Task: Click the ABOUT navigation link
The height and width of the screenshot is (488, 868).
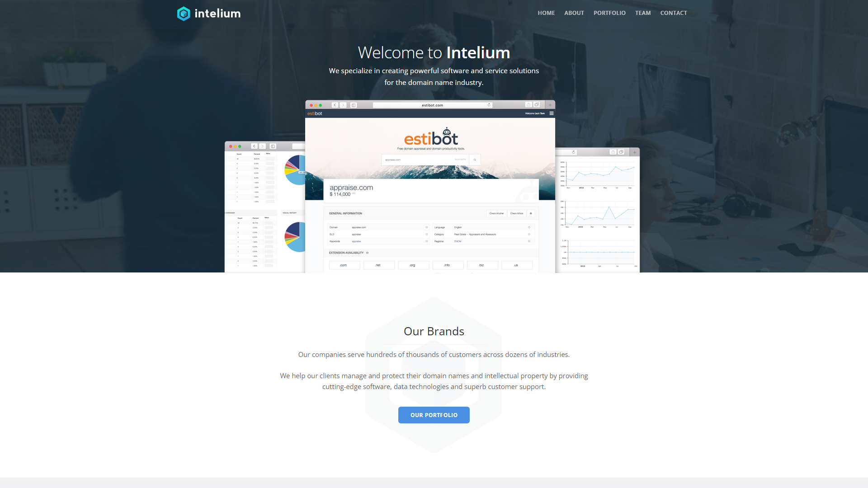Action: [x=574, y=13]
